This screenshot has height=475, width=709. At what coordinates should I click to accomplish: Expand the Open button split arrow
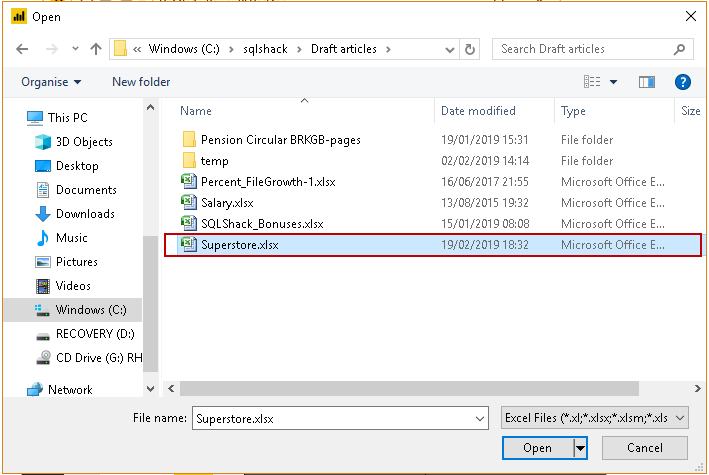point(581,448)
